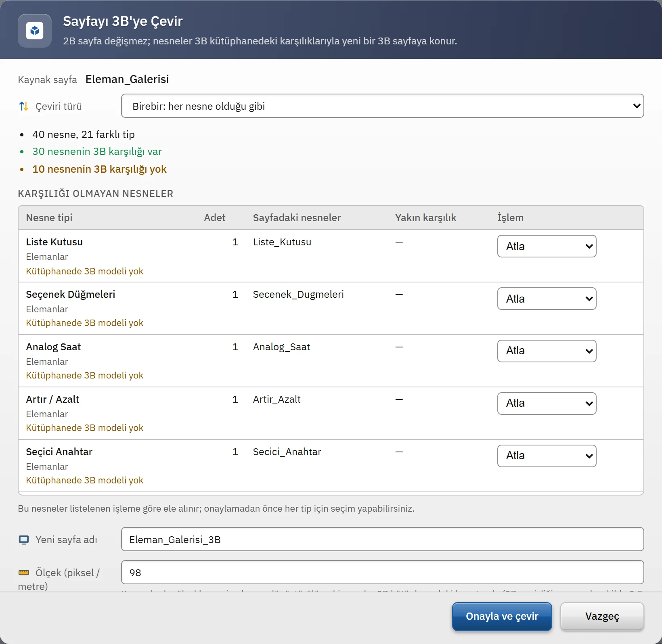This screenshot has height=644, width=662.
Task: Open the İşlem dropdown for Seçenek Düğmeleri
Action: pyautogui.click(x=547, y=299)
